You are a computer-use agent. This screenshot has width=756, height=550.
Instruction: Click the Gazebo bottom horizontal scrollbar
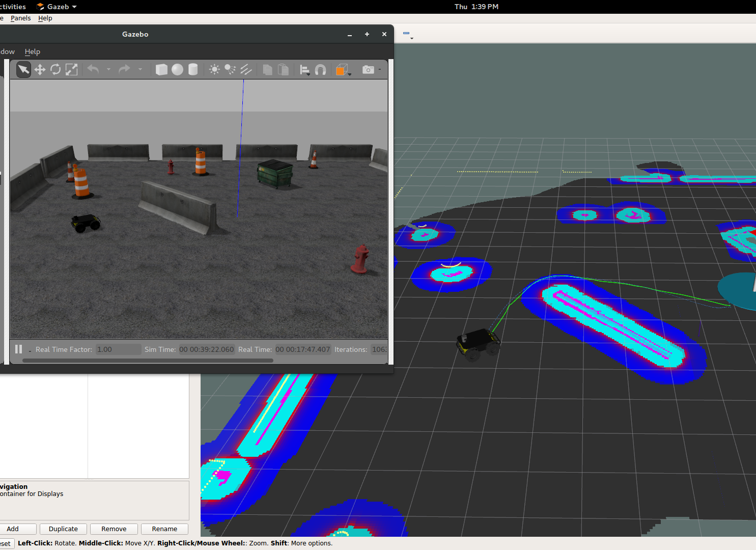tap(148, 361)
